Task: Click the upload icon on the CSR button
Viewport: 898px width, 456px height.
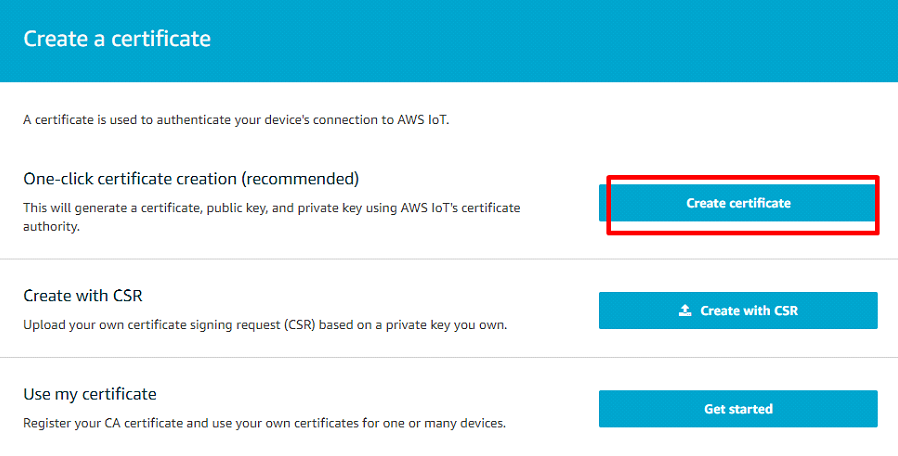Action: click(685, 311)
